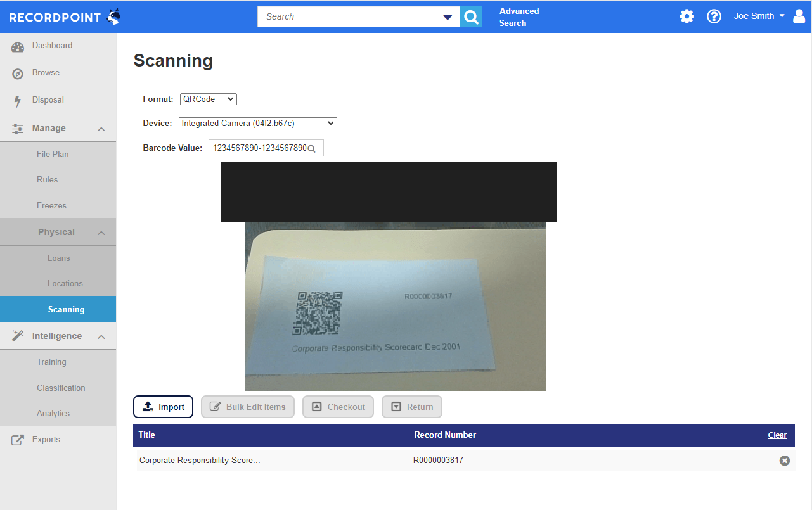
Task: Open Training under Intelligence
Action: point(51,362)
